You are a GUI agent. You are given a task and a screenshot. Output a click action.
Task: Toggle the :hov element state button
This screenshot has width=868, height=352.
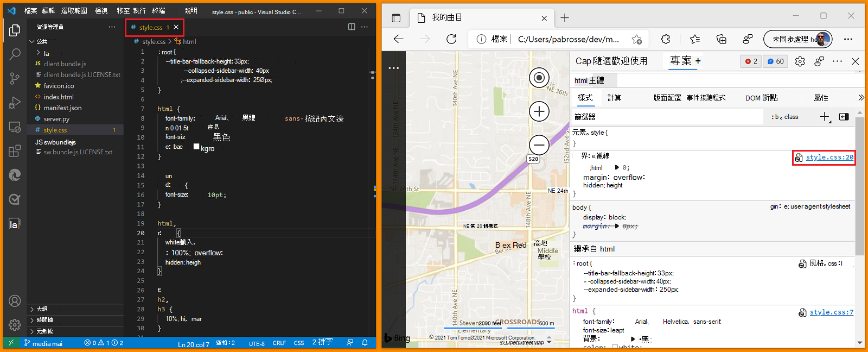click(776, 117)
